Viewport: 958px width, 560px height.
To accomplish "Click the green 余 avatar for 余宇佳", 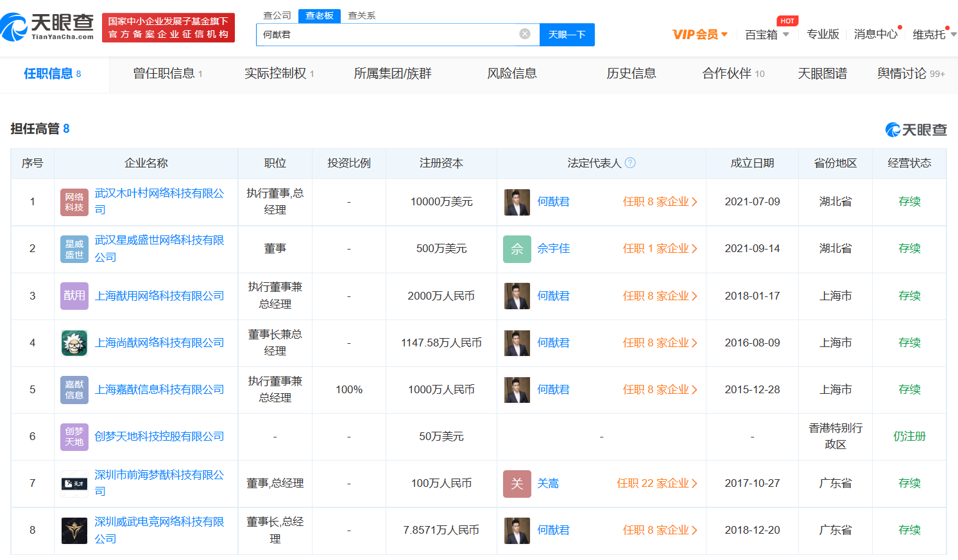I will (x=517, y=249).
